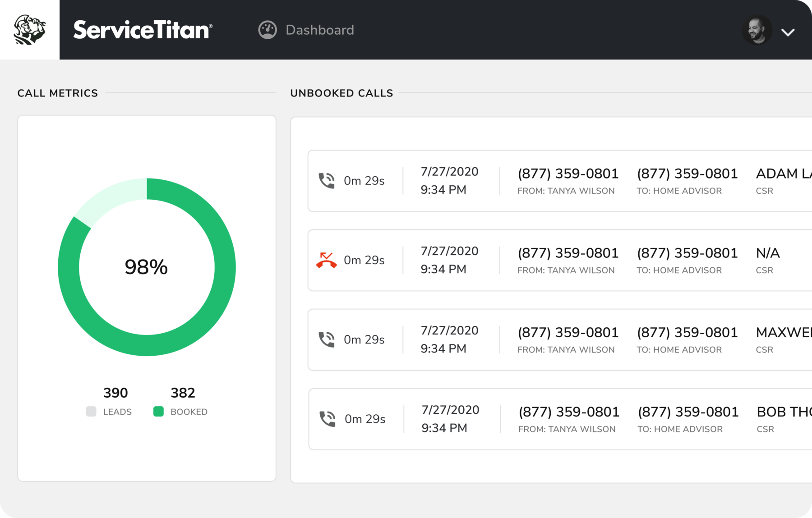Image resolution: width=812 pixels, height=518 pixels.
Task: Click the phone icon in the BOB call row
Action: [x=328, y=419]
